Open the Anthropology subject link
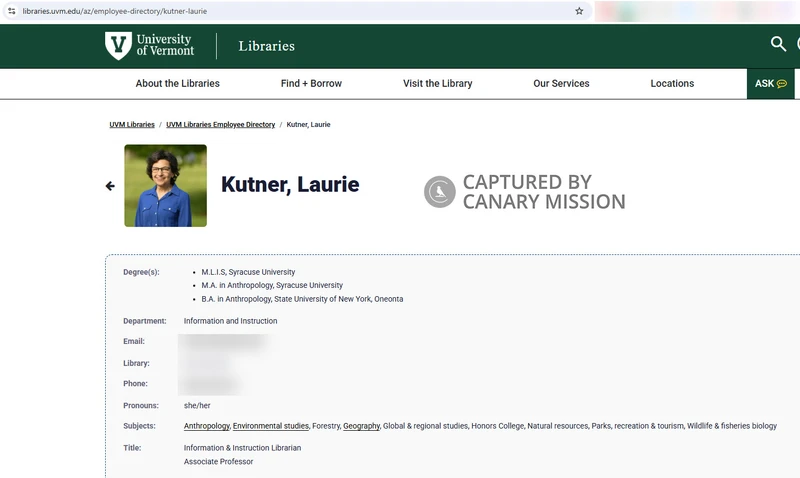 click(207, 426)
